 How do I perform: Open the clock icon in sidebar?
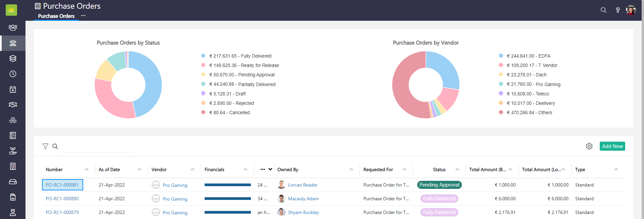13,74
